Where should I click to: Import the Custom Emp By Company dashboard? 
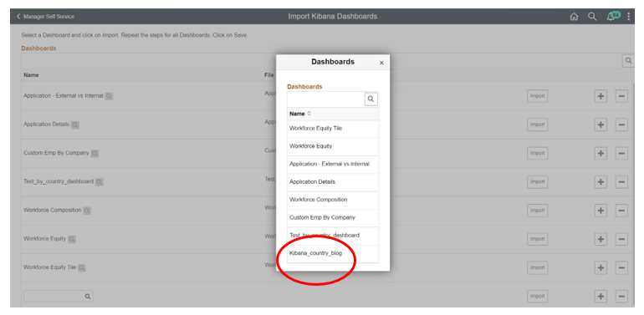pyautogui.click(x=537, y=153)
